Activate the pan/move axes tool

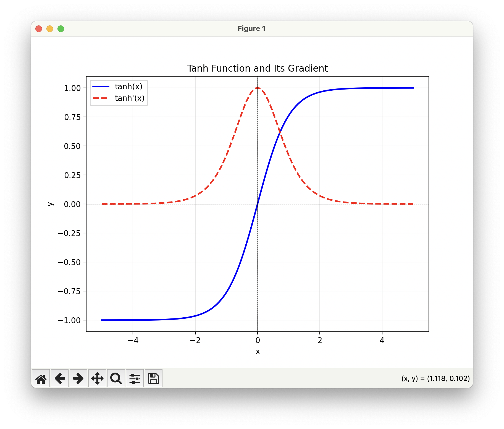[97, 378]
